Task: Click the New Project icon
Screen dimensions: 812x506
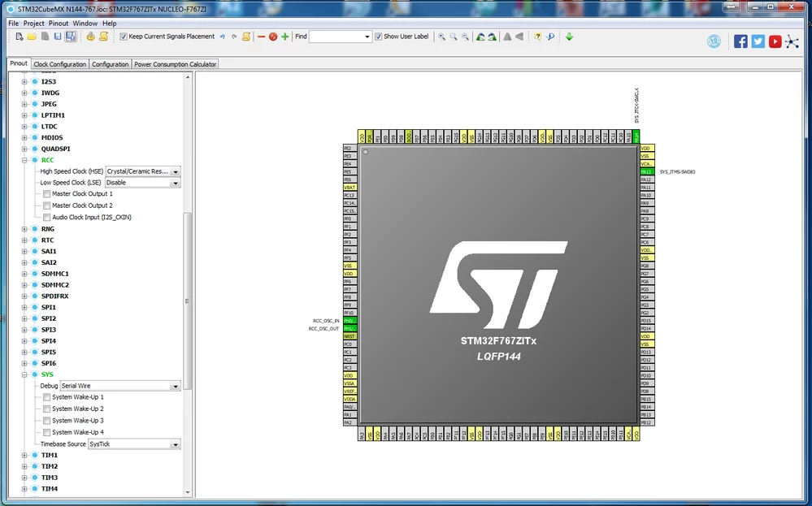Action: (x=20, y=37)
